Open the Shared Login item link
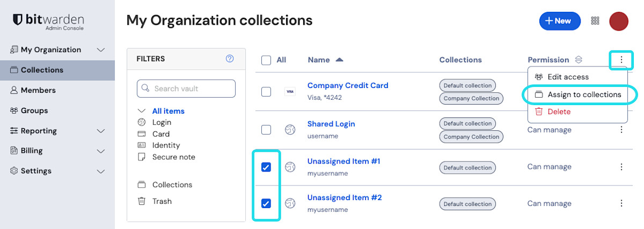Screen dimensions: 644x229 pyautogui.click(x=331, y=124)
